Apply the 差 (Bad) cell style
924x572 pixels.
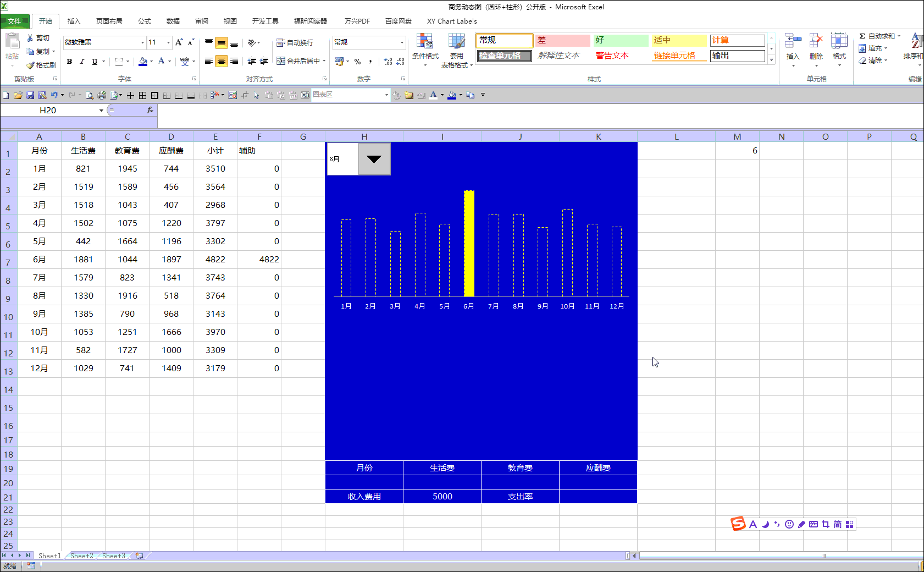[562, 40]
